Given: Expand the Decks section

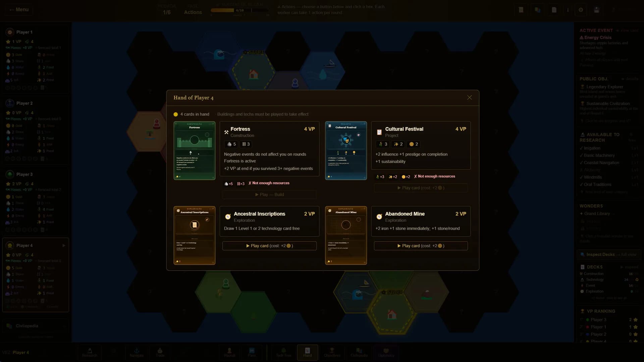Looking at the screenshot, I should (629, 267).
